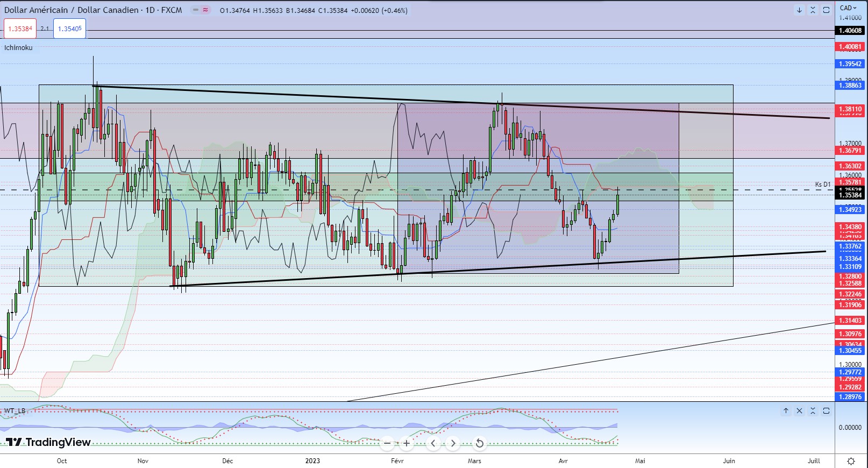Open the TradingView logo link
The height and width of the screenshot is (468, 868).
pos(48,442)
